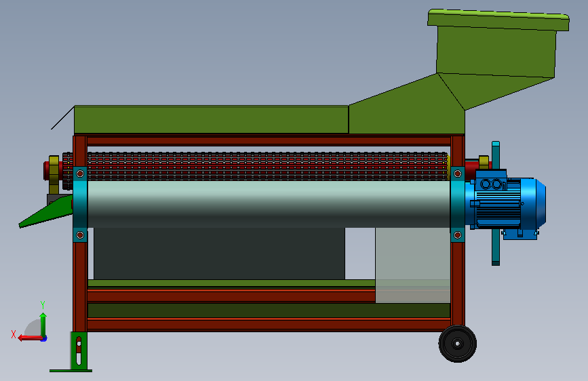The width and height of the screenshot is (588, 381).
Task: Select the translucent grey panel below drum
Action: (x=412, y=265)
